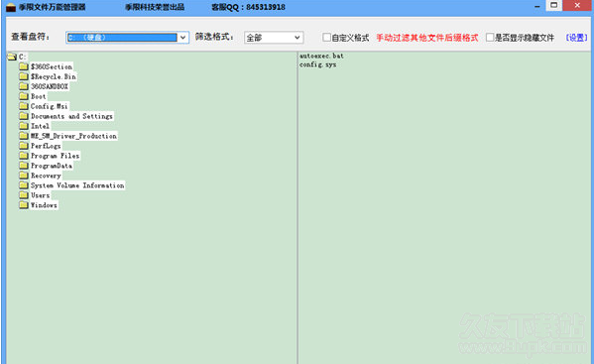Select System Volume Information label
The width and height of the screenshot is (594, 364).
pos(77,185)
